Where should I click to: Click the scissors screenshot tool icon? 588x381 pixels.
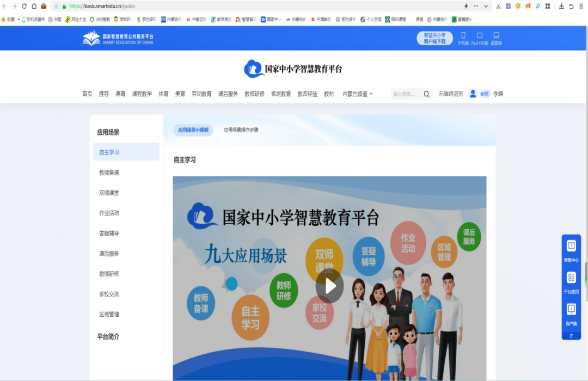click(x=498, y=6)
